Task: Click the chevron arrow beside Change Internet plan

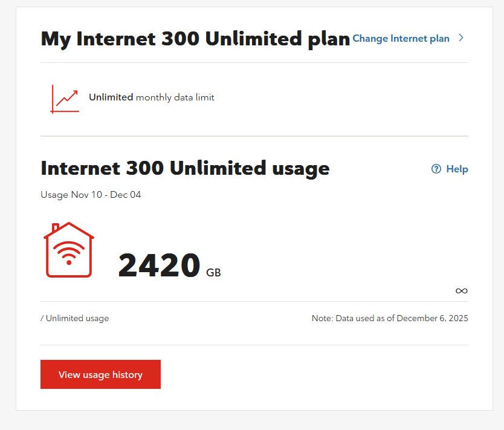Action: click(461, 38)
